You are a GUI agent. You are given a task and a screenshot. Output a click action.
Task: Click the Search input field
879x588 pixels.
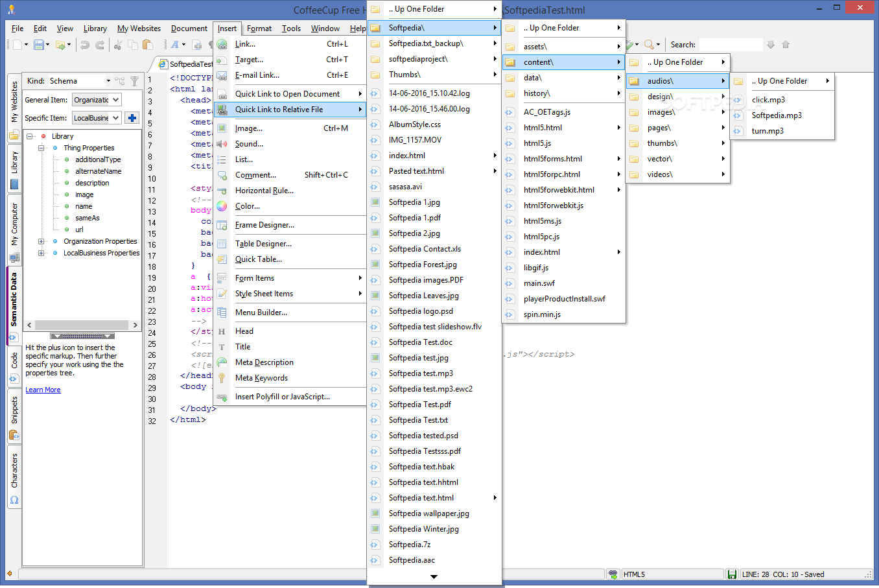coord(731,45)
